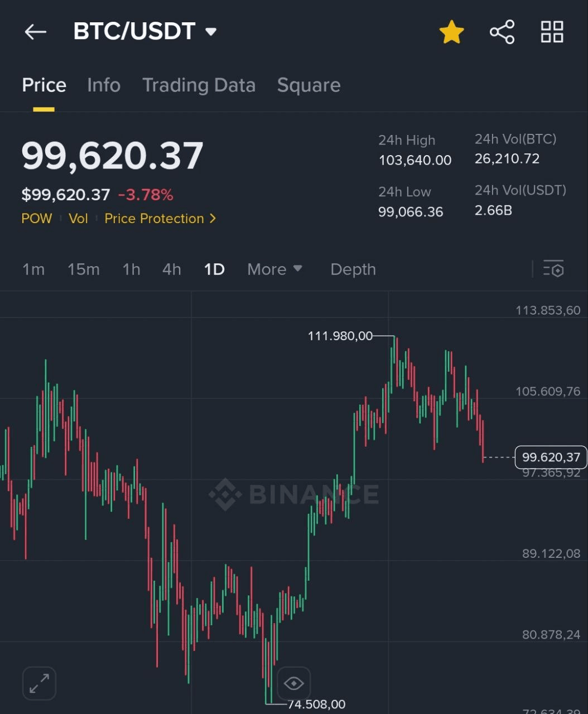Image resolution: width=588 pixels, height=714 pixels.
Task: Unfavorite BTC/USDT with the star icon
Action: (x=451, y=32)
